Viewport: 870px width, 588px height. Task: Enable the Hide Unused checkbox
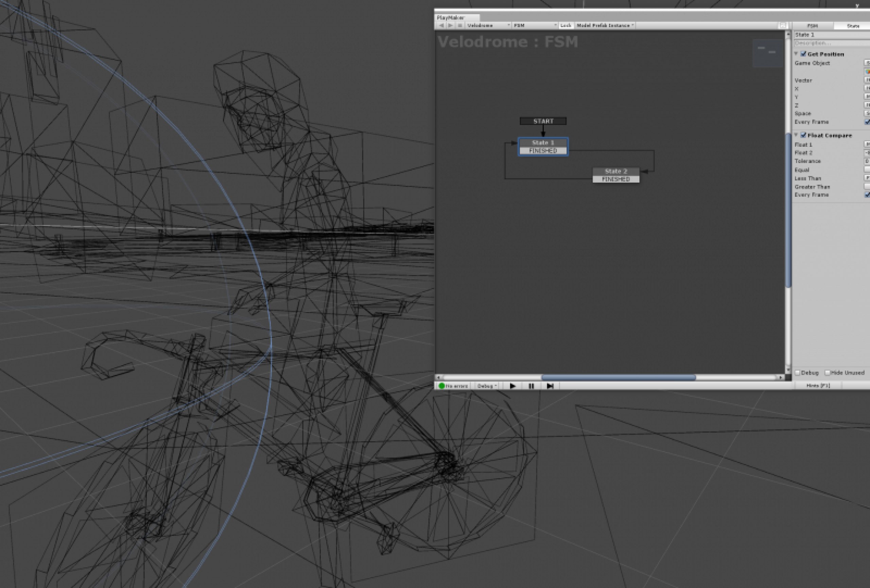pos(828,373)
